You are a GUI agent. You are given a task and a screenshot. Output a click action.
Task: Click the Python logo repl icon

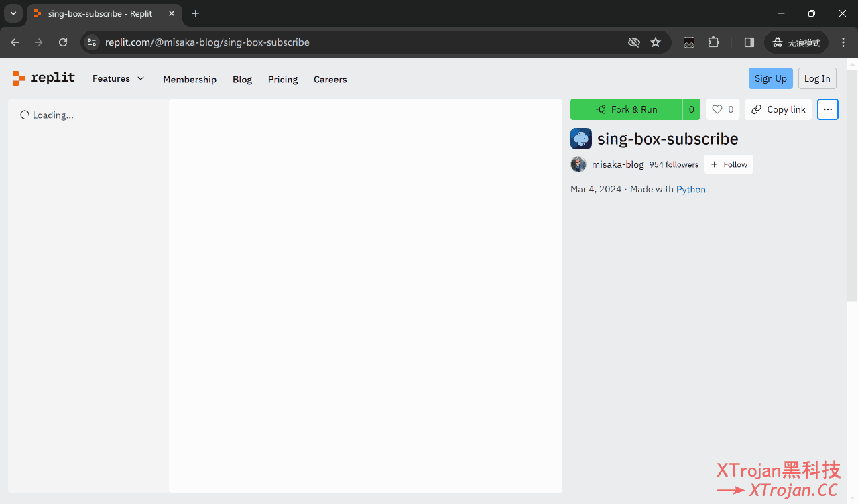[x=581, y=139]
